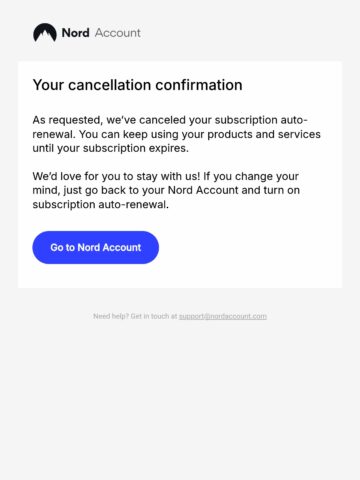Image resolution: width=360 pixels, height=480 pixels.
Task: Click the word "Go" on the blue button
Action: point(57,247)
